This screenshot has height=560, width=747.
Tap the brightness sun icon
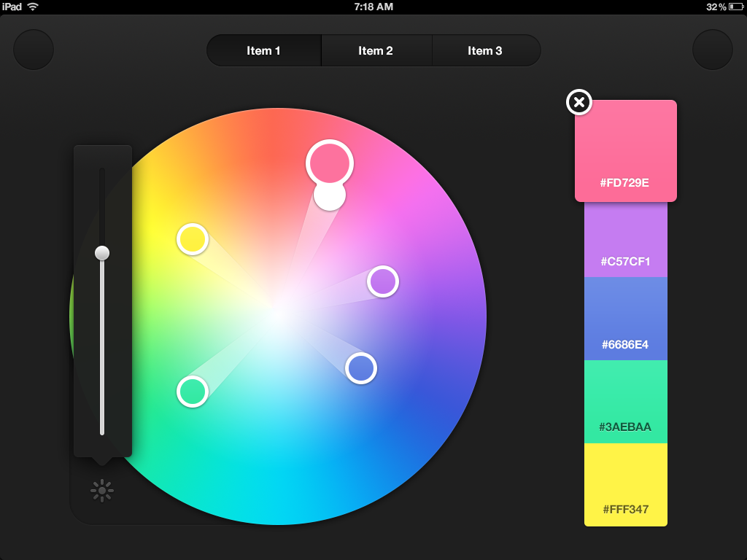tap(102, 491)
